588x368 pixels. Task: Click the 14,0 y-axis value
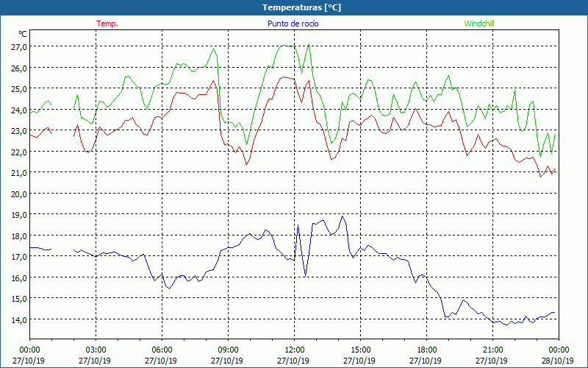tap(19, 320)
